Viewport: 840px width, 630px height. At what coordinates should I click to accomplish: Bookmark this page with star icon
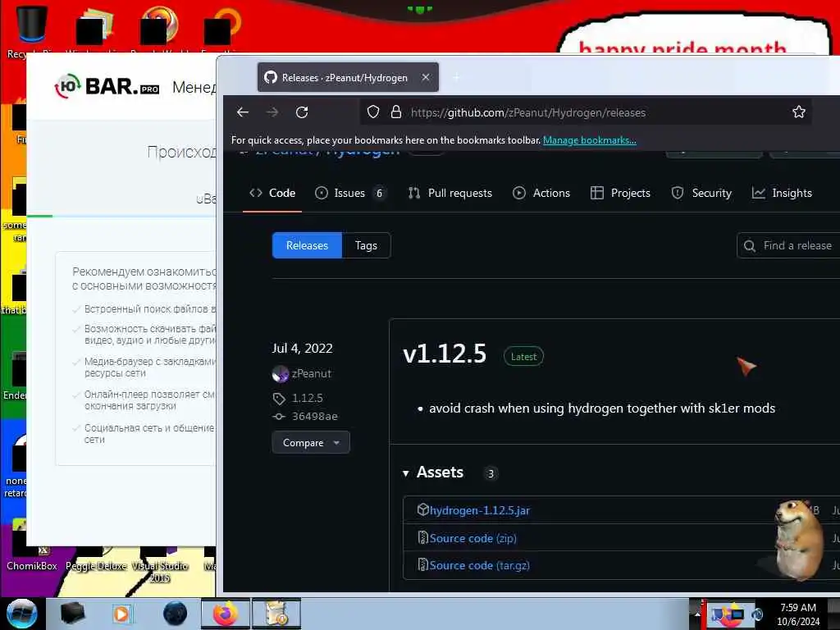pyautogui.click(x=799, y=112)
